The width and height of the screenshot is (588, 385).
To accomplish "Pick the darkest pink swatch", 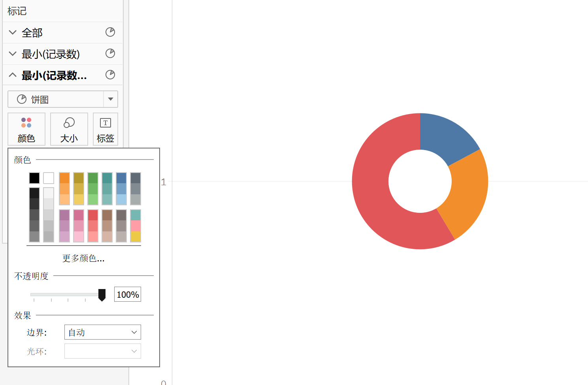I will [x=79, y=215].
